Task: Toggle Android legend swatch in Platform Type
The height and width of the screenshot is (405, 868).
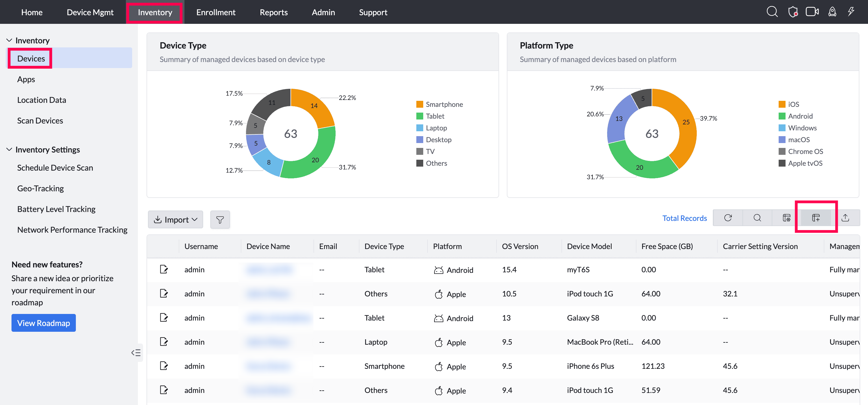Action: (x=782, y=116)
